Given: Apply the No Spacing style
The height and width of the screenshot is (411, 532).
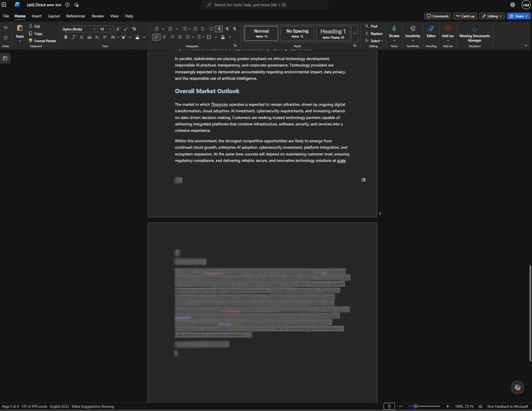Looking at the screenshot, I should pyautogui.click(x=297, y=33).
